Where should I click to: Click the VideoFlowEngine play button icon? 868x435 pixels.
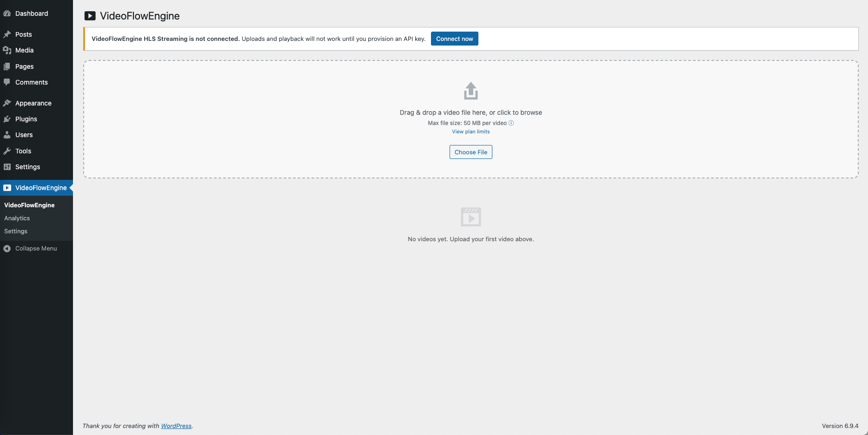click(x=7, y=188)
